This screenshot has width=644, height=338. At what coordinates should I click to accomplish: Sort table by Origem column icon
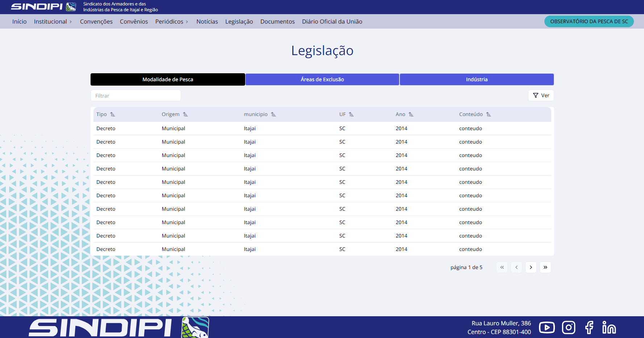pyautogui.click(x=185, y=114)
